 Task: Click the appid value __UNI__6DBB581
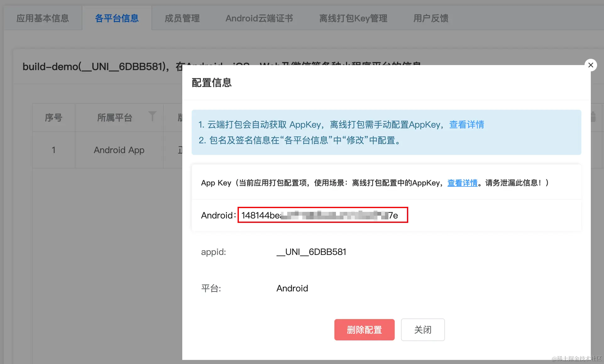tap(311, 252)
